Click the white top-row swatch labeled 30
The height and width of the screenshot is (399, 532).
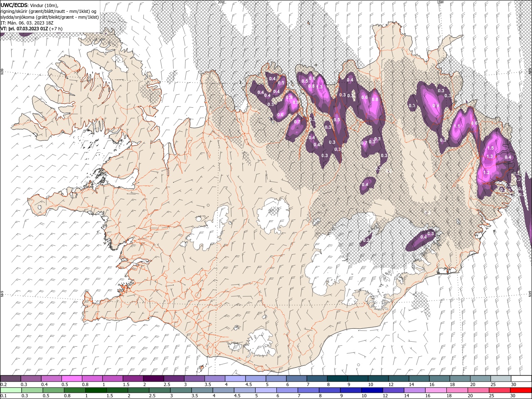522,379
